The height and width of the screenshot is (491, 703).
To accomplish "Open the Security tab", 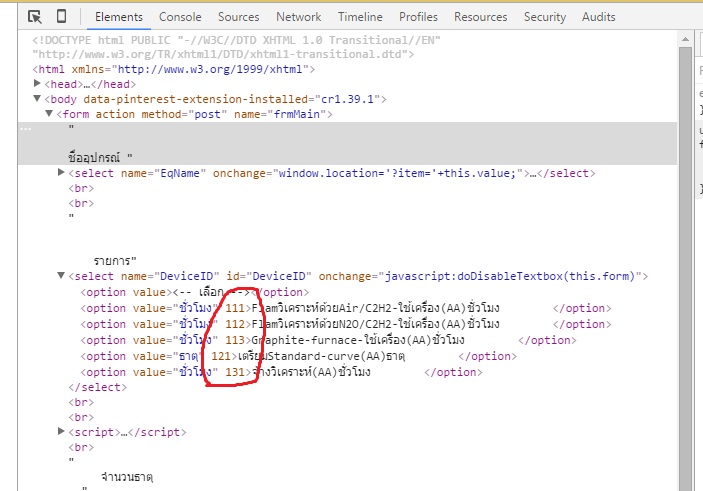I will (x=545, y=17).
